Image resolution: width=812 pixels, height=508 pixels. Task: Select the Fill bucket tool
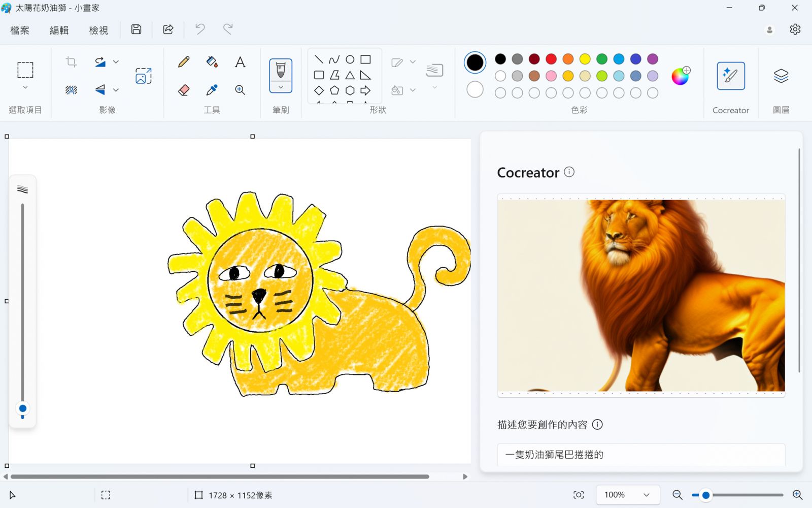point(212,62)
